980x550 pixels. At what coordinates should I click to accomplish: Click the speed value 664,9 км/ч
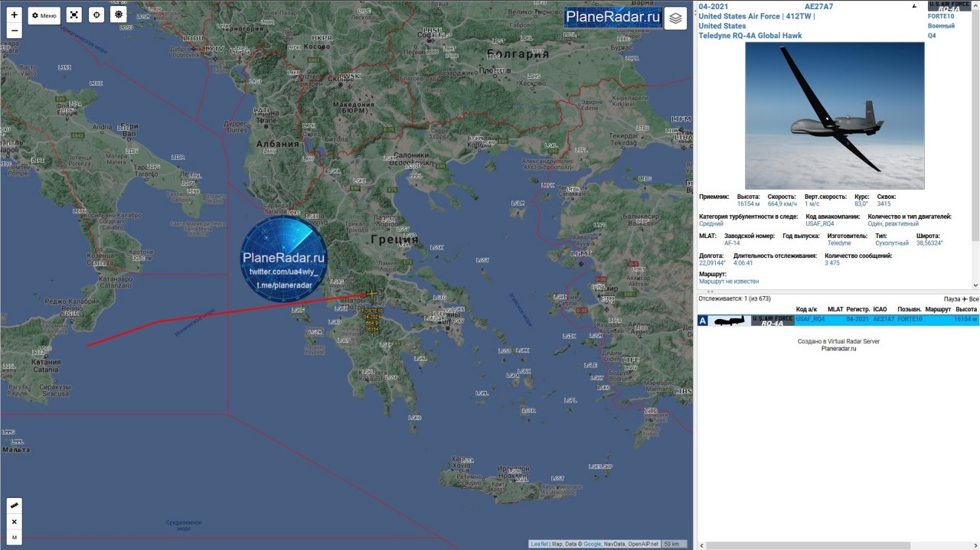tap(782, 203)
